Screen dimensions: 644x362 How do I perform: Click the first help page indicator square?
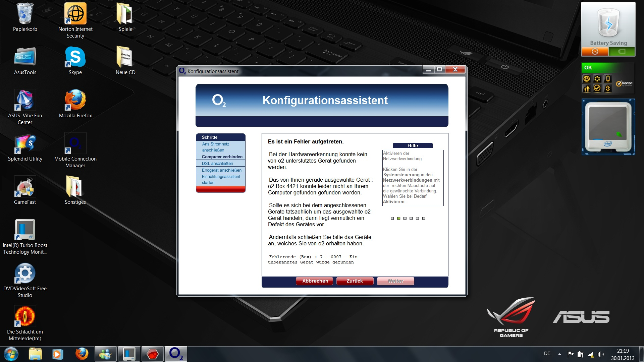click(392, 218)
